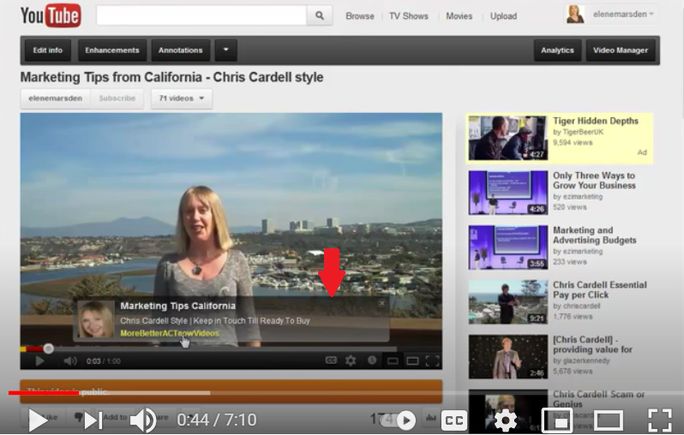
Task: Close the Marketing Tips California overlay
Action: coord(381,303)
